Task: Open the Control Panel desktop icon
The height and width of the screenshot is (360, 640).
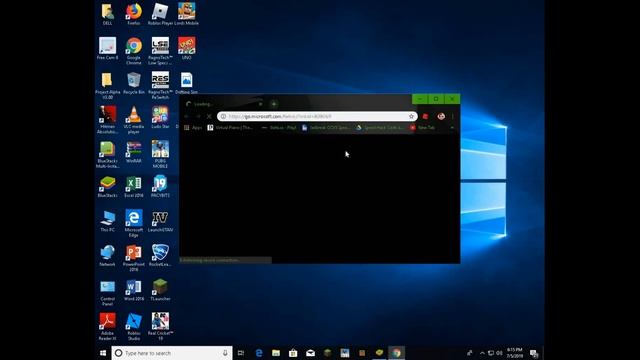Action: click(x=107, y=292)
